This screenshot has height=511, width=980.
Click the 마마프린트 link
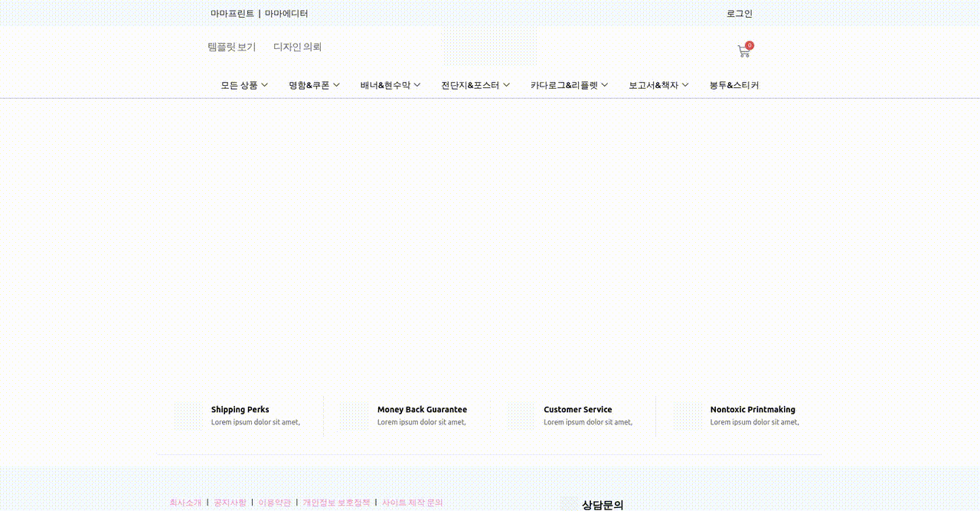(233, 13)
